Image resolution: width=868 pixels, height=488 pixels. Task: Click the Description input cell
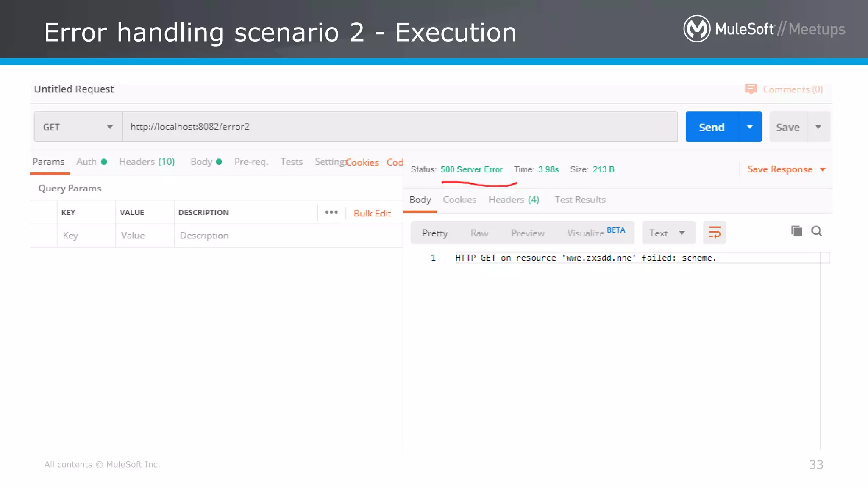coord(288,236)
